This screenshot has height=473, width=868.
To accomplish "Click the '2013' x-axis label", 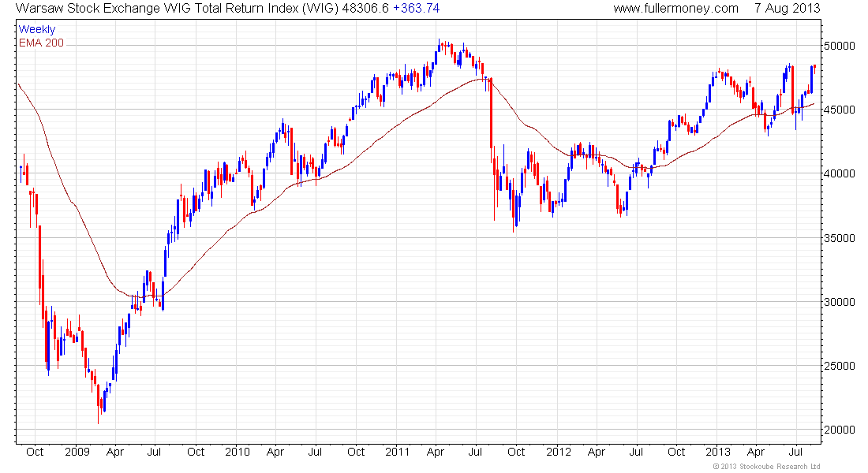I will click(x=718, y=452).
